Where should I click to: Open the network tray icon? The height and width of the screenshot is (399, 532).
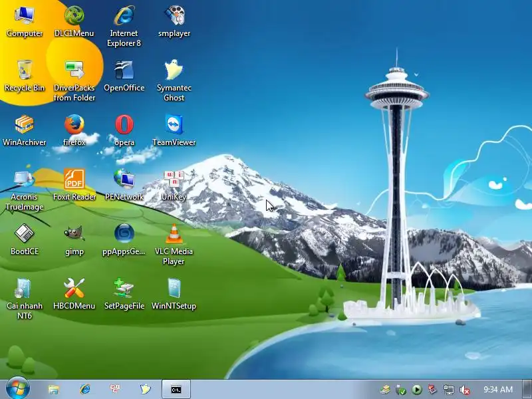tap(448, 390)
